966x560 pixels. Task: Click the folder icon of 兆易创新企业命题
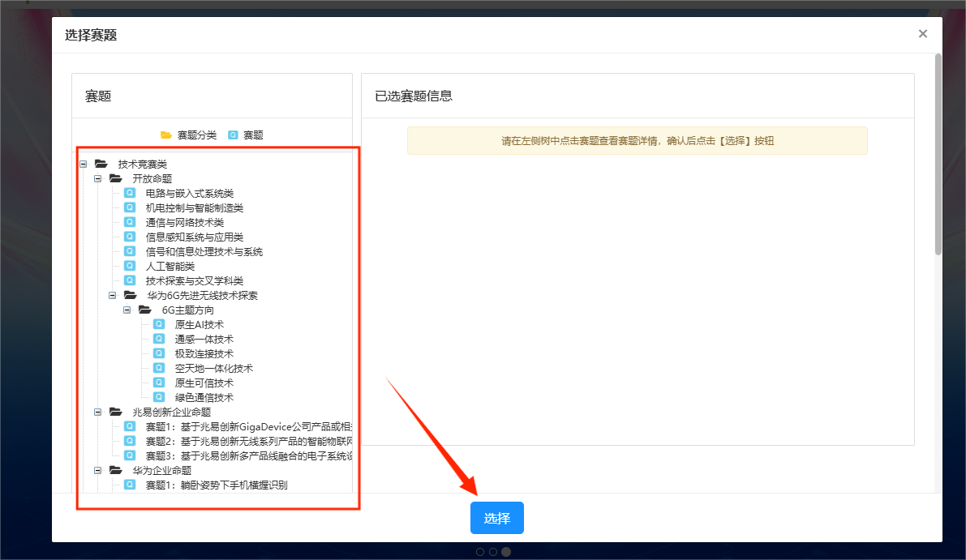(116, 412)
